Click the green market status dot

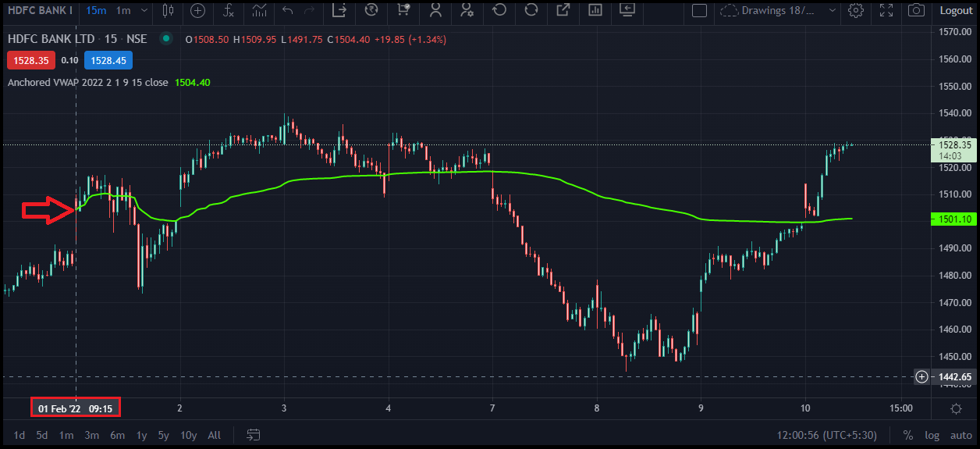point(165,38)
